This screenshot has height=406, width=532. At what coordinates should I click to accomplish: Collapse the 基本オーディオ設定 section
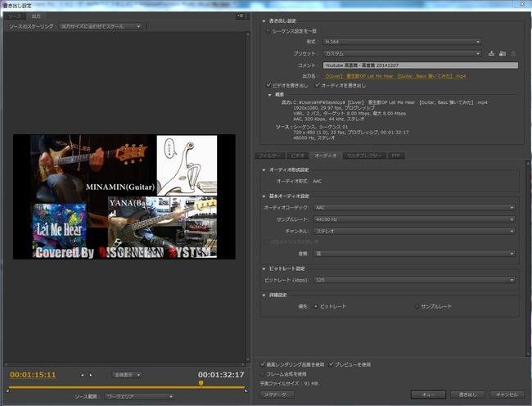pos(264,196)
